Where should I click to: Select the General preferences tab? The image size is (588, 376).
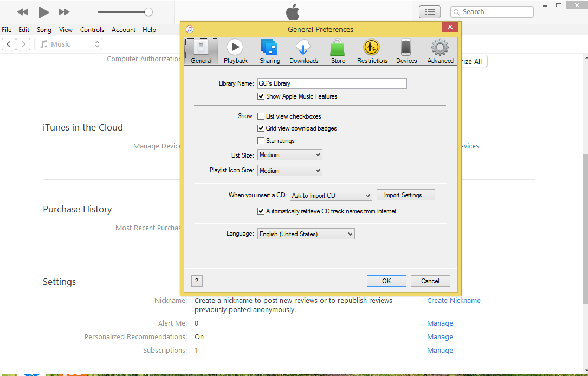201,51
